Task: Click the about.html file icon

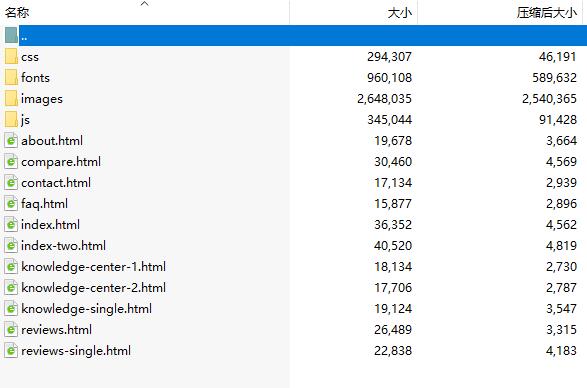Action: tap(11, 141)
